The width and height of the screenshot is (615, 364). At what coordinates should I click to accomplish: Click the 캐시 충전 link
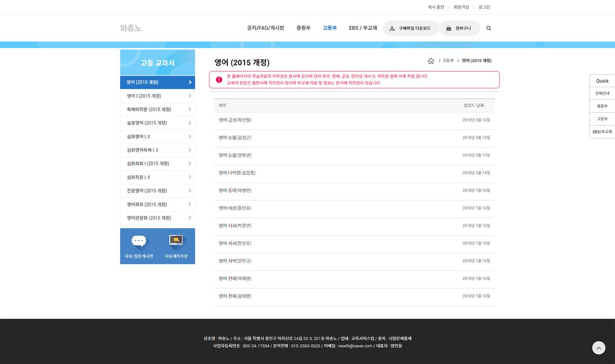(x=436, y=7)
